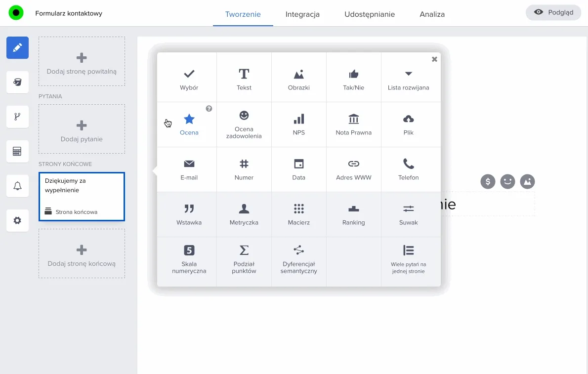
Task: Select the Tak/Nie thumbs-up type
Action: 353,77
